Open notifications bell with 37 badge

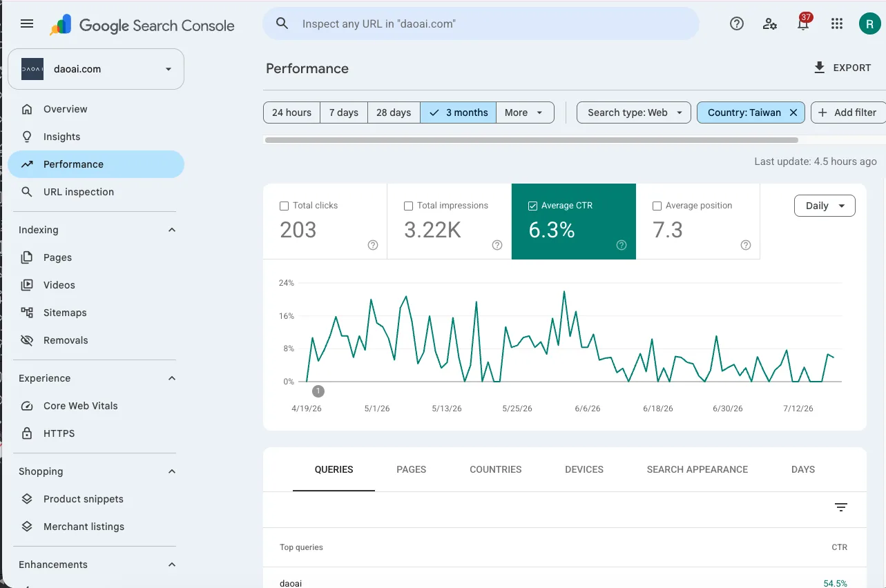803,23
